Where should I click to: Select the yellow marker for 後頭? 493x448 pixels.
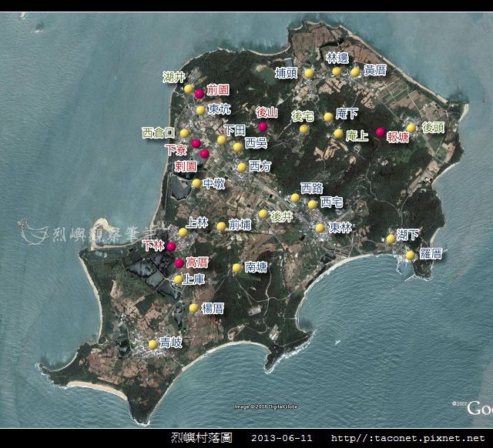(x=411, y=128)
